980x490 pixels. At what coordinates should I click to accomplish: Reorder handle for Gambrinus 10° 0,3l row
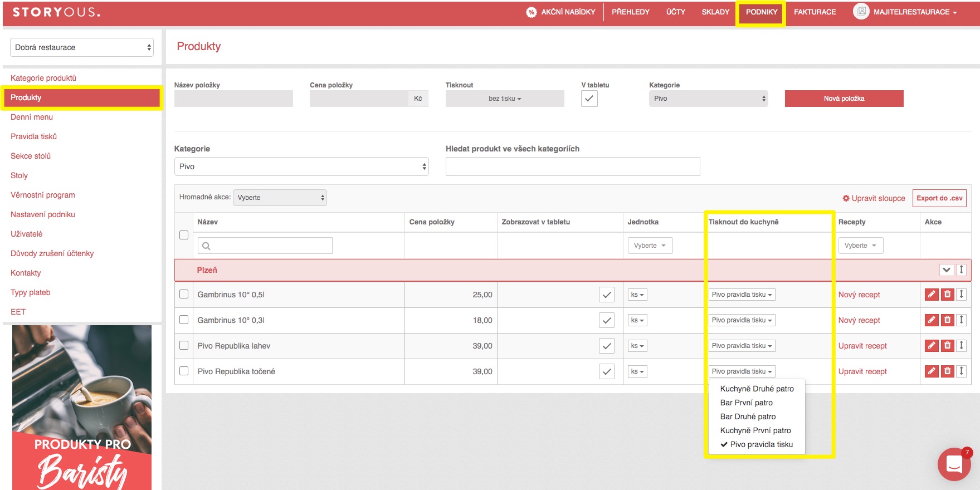pos(961,320)
